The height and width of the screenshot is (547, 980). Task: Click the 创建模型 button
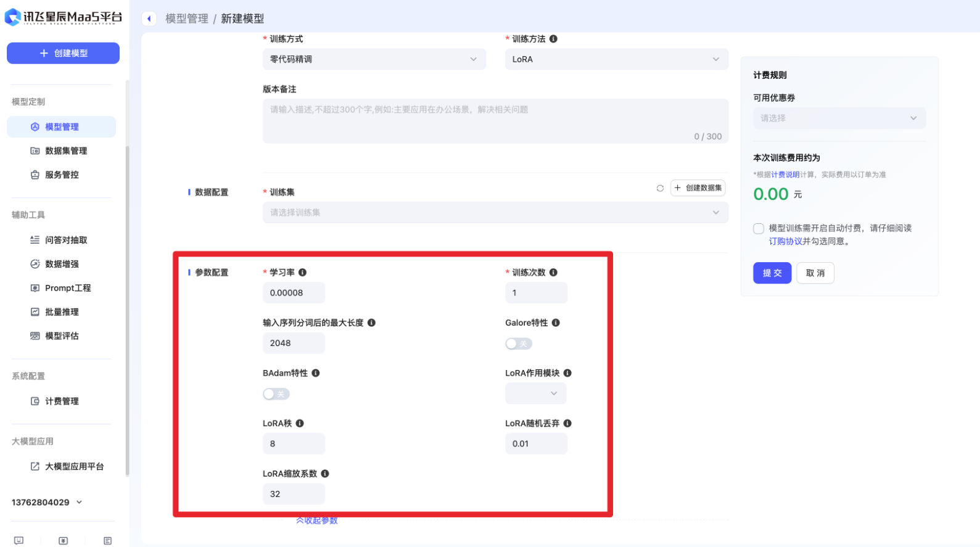(63, 53)
